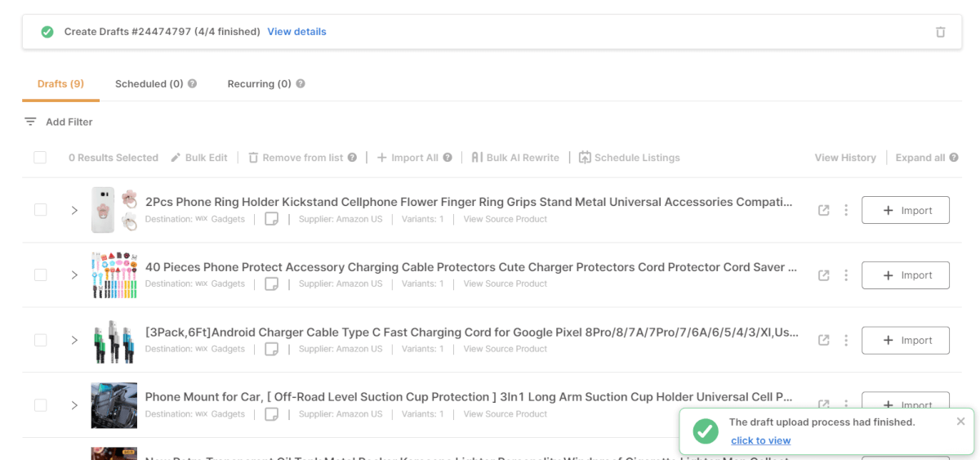Screen dimensions: 980x460
Task: Click the note icon for Android Charger Cable draft
Action: coord(272,349)
